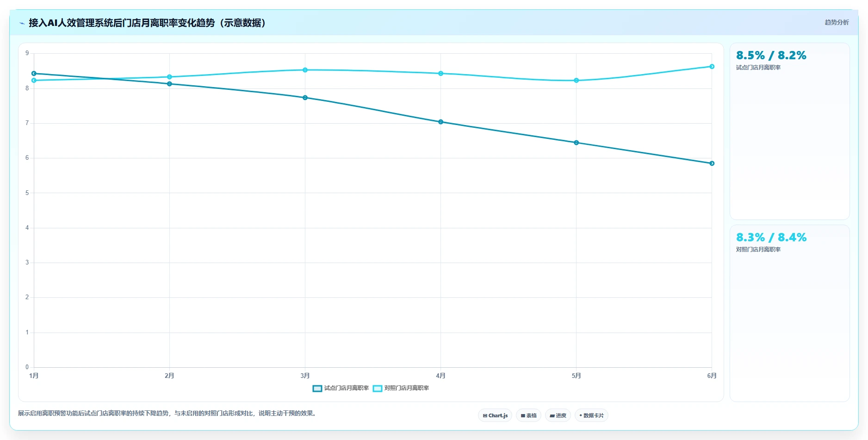Click the control store data point for 6月
The height and width of the screenshot is (440, 868).
(712, 66)
